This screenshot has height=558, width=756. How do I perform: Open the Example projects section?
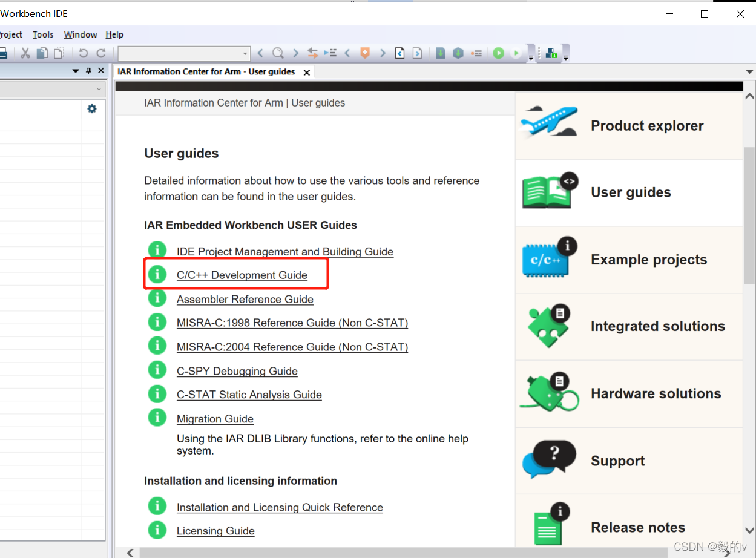[629, 260]
